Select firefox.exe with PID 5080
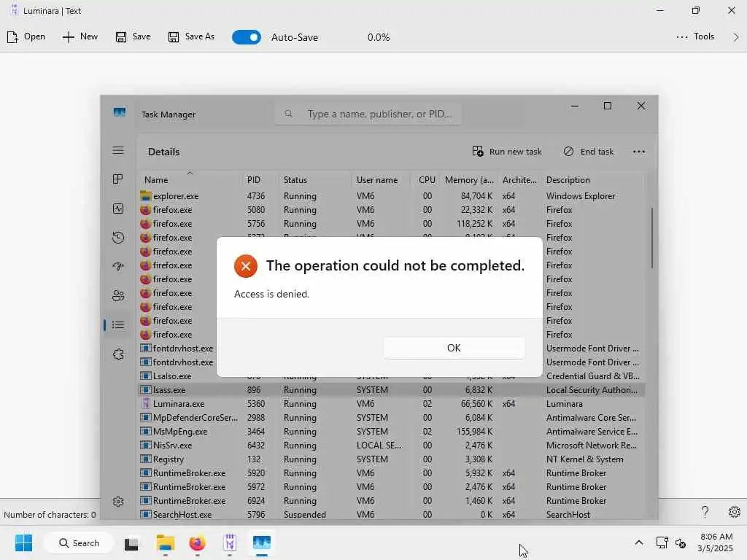747x560 pixels. (x=392, y=209)
